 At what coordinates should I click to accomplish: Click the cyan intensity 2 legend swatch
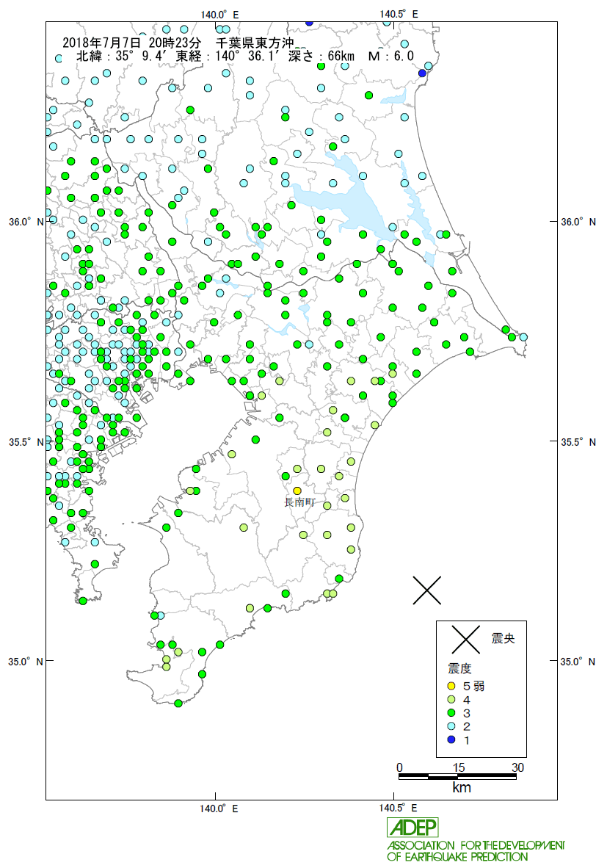pos(453,726)
